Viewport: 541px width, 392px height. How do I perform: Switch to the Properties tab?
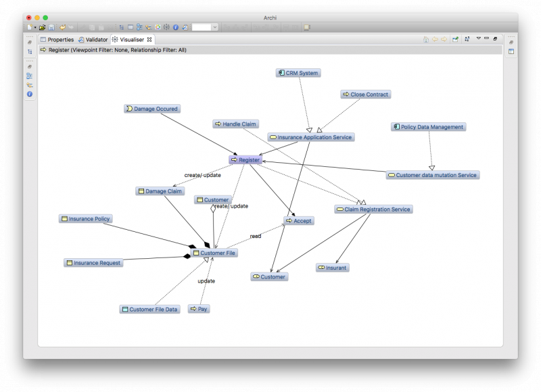pyautogui.click(x=57, y=40)
